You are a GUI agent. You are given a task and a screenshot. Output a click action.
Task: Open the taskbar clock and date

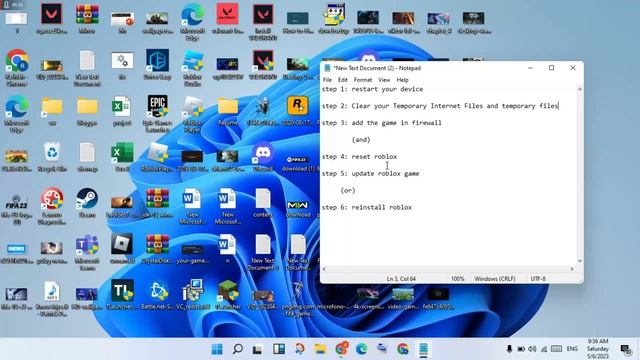[598, 349]
